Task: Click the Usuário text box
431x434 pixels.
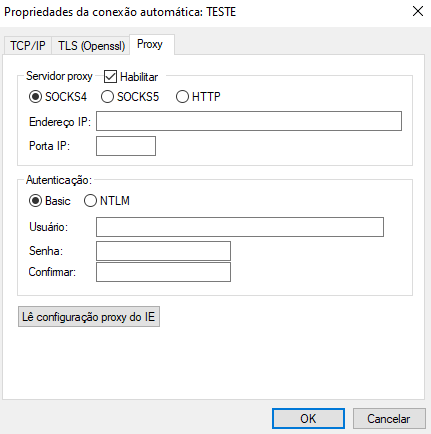Action: click(240, 227)
